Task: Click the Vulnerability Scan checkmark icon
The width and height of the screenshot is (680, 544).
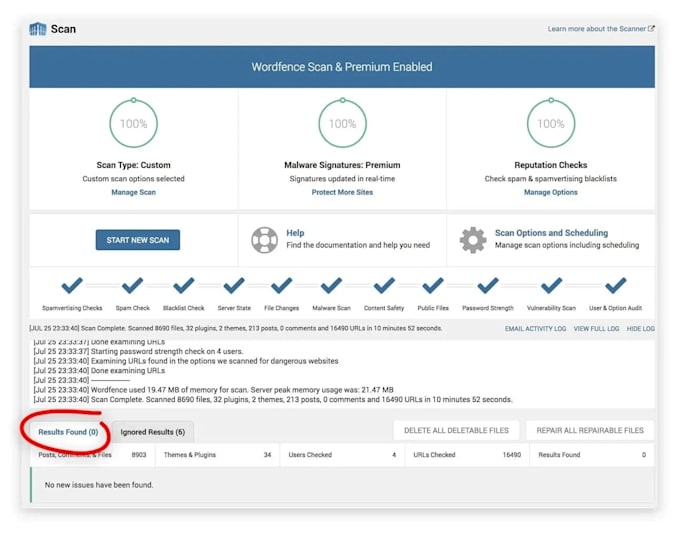Action: tap(551, 285)
